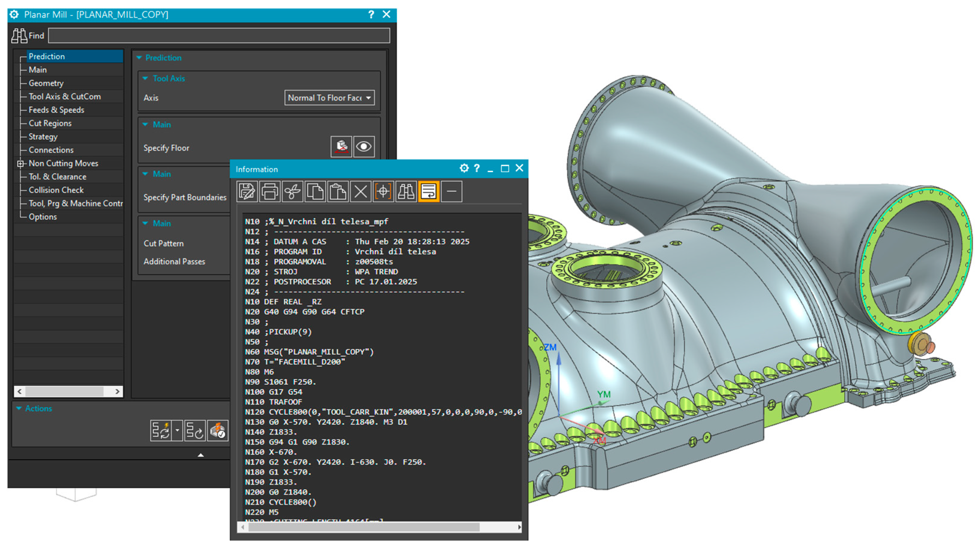
Task: Click the Save As icon in Information toolbar
Action: (x=247, y=191)
